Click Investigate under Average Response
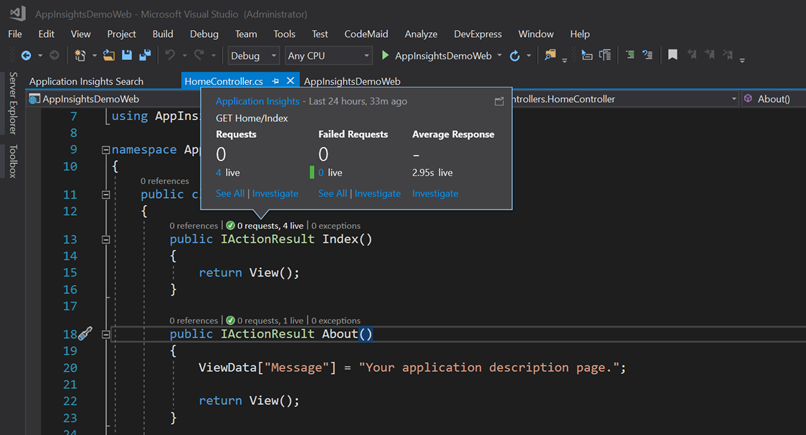This screenshot has height=435, width=806. coord(435,193)
